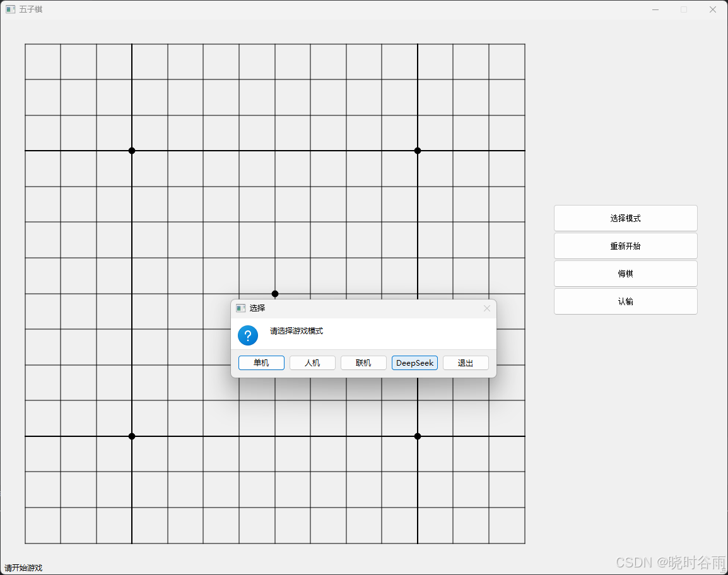
Task: Click the 选择 dialog title icon
Action: tap(240, 308)
